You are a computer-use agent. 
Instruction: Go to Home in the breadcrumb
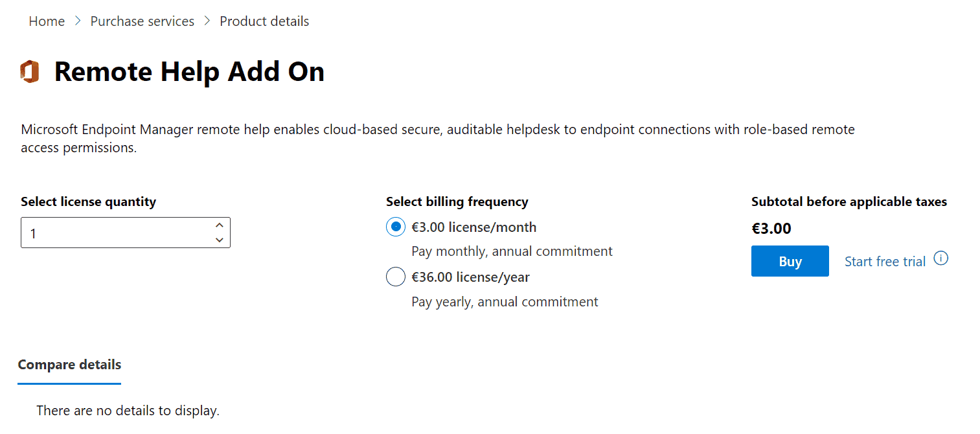pyautogui.click(x=47, y=21)
